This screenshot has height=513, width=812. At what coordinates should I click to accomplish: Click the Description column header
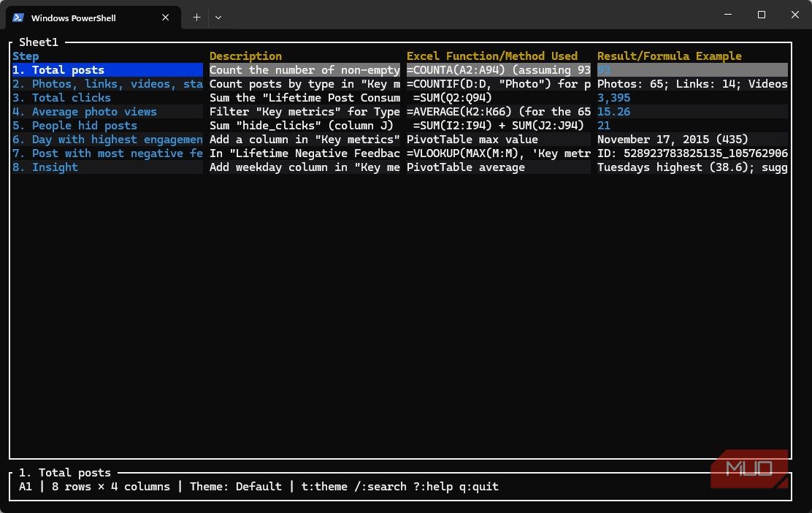coord(245,56)
